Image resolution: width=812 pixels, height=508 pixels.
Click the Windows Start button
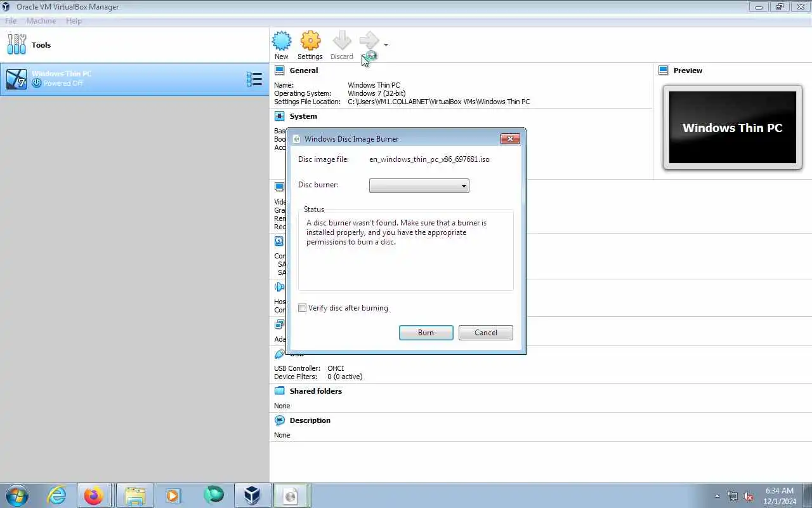click(x=16, y=495)
